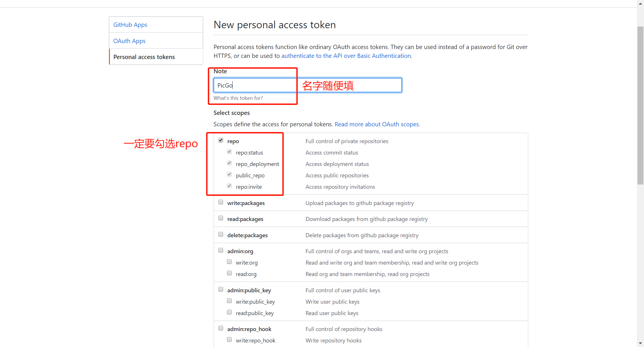Viewport: 644px width, 347px height.
Task: Follow the Read more about OAuth scopes link
Action: [377, 124]
